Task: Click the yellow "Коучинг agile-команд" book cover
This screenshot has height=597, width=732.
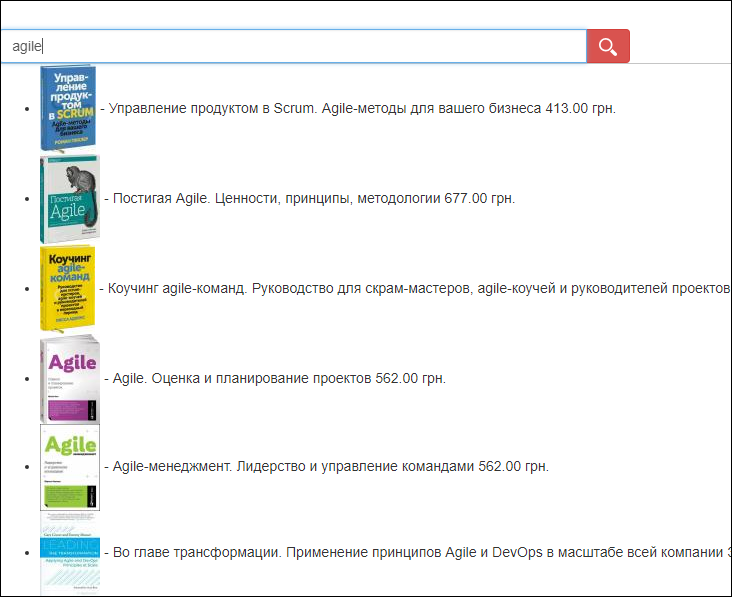Action: coord(67,288)
